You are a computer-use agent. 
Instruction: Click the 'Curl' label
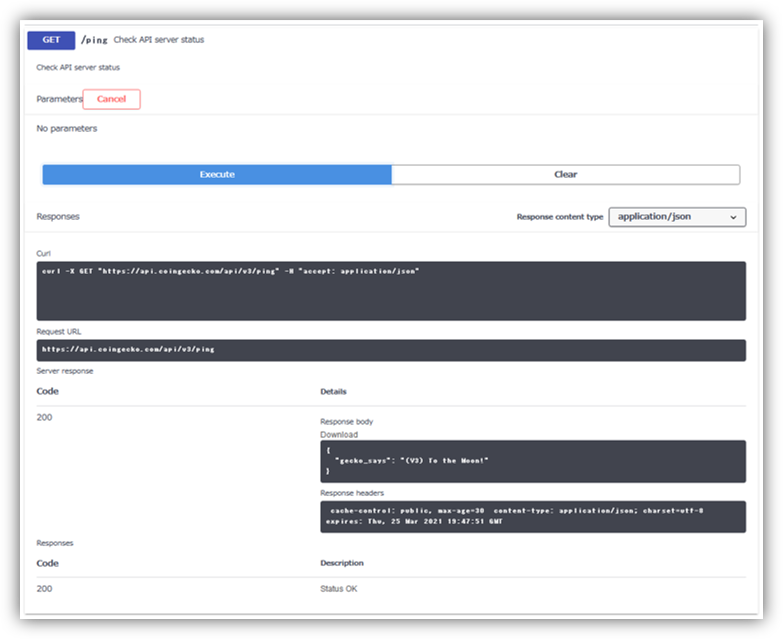(x=43, y=253)
